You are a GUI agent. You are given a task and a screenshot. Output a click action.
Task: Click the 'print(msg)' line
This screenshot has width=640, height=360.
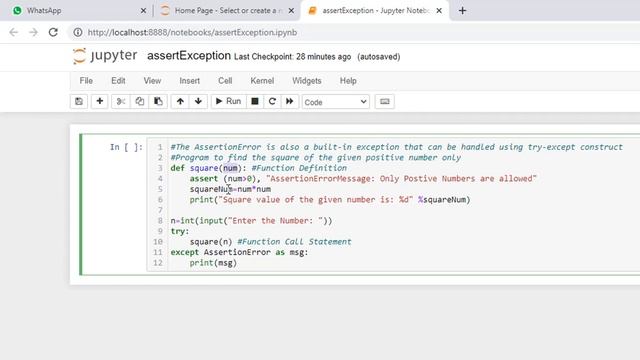[213, 263]
